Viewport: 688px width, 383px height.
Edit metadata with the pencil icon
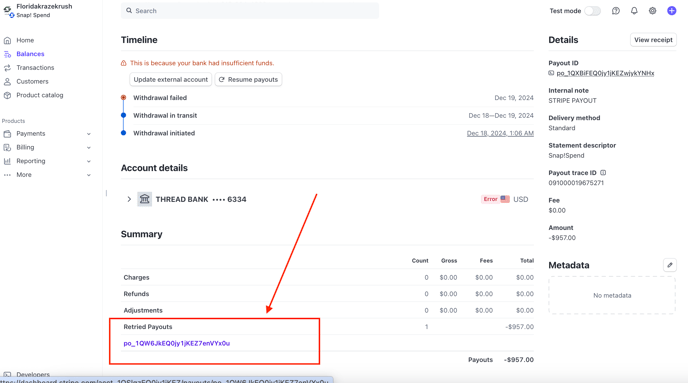670,265
